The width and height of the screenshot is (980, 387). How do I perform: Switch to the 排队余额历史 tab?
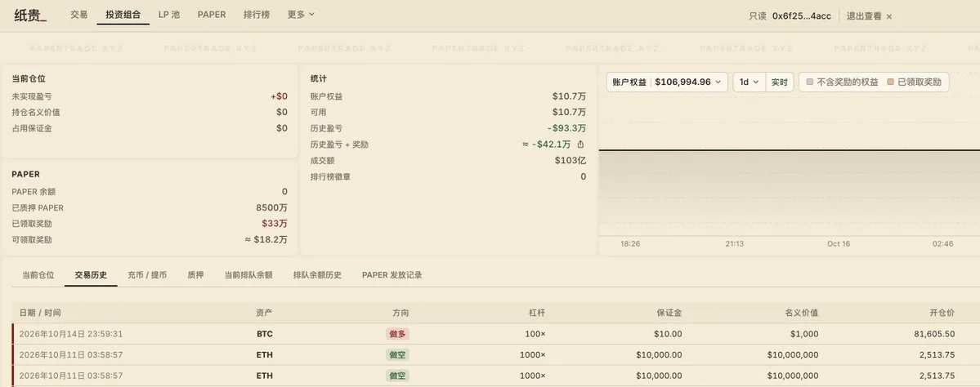pos(317,274)
